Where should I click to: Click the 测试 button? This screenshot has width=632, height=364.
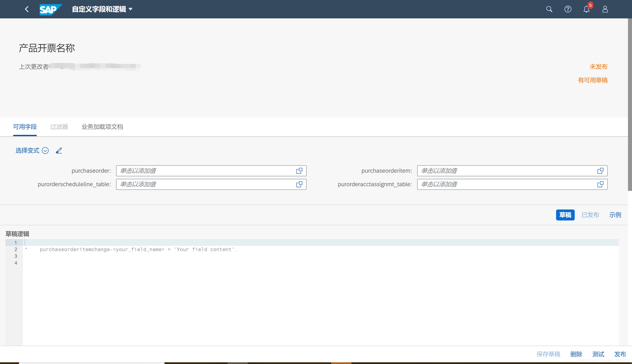598,354
